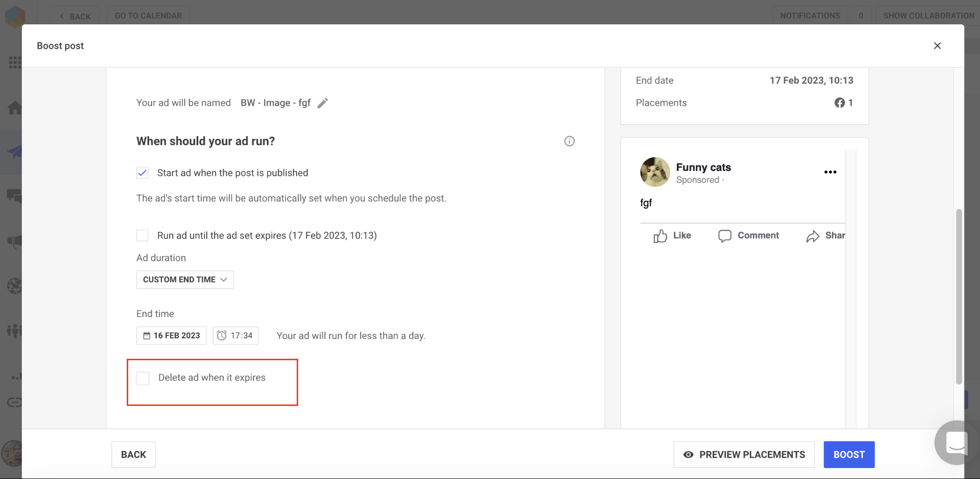
Task: Open the Funny cats post options menu
Action: pos(830,172)
